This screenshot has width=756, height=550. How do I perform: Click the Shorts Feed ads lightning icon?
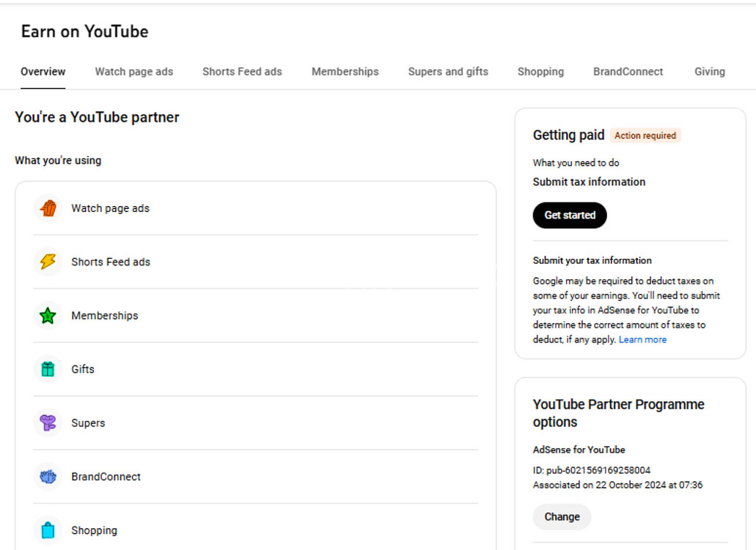coord(48,262)
